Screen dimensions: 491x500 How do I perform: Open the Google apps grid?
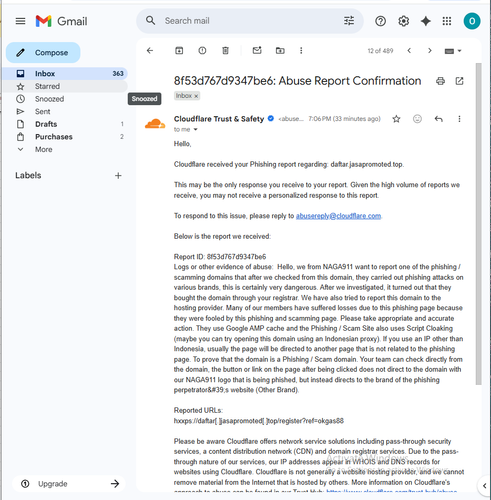click(447, 21)
